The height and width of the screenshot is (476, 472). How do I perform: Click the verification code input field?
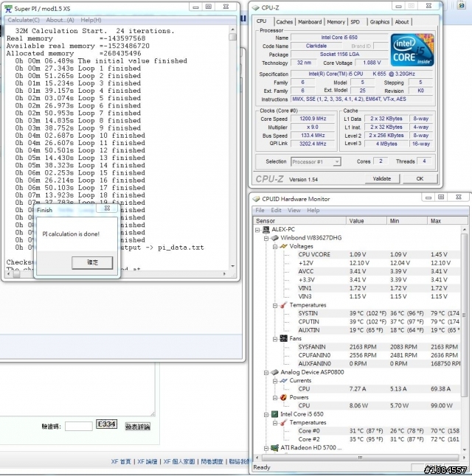coord(79,426)
